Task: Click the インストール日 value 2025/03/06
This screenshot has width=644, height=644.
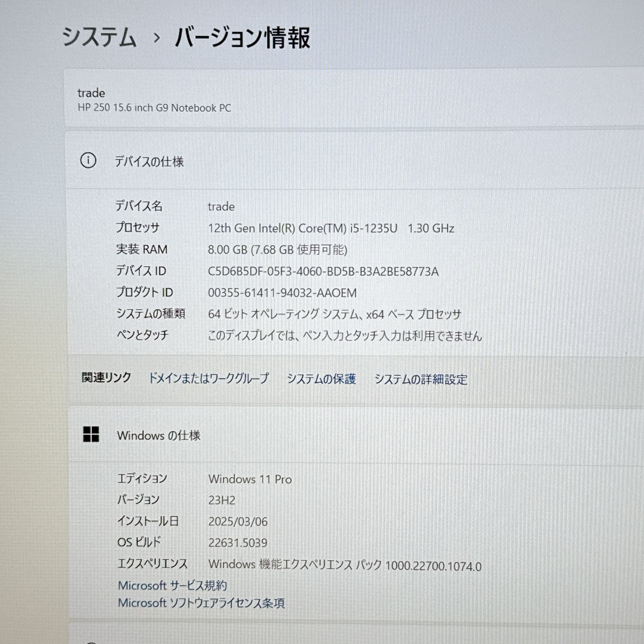Action: click(238, 522)
